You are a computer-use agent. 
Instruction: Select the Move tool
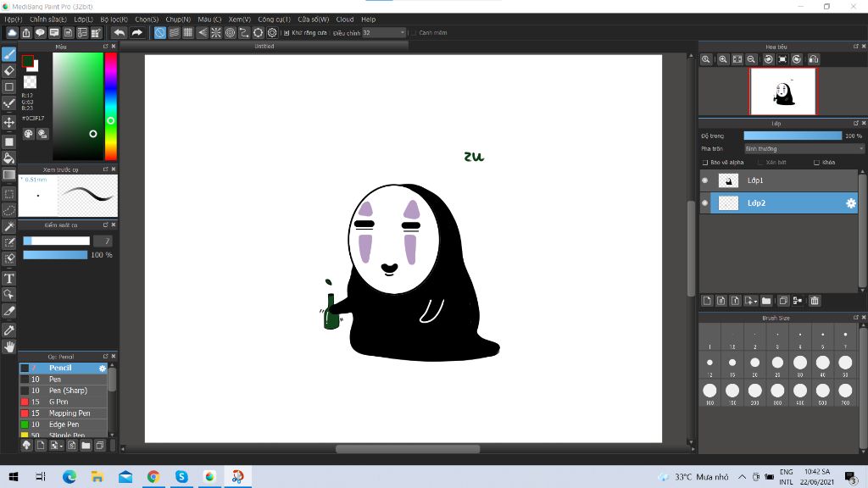(x=8, y=122)
